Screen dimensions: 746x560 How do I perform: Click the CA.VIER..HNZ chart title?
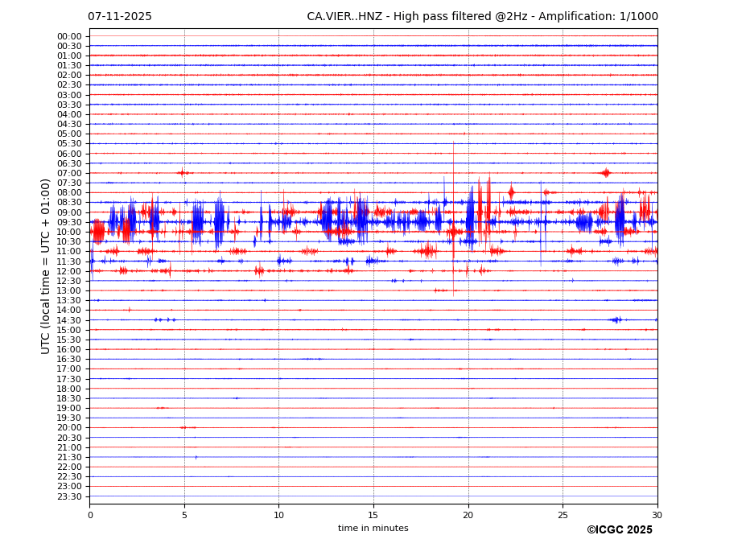(481, 16)
